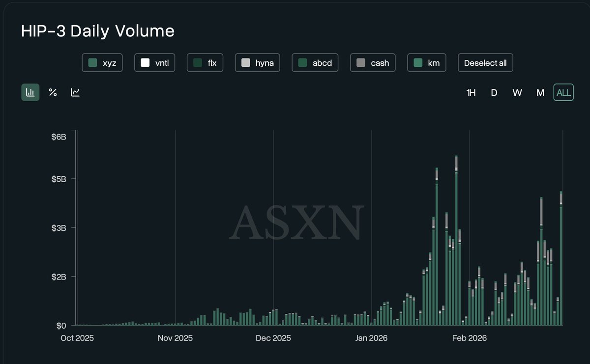Toggle the cash series legend
The width and height of the screenshot is (590, 364).
click(373, 63)
